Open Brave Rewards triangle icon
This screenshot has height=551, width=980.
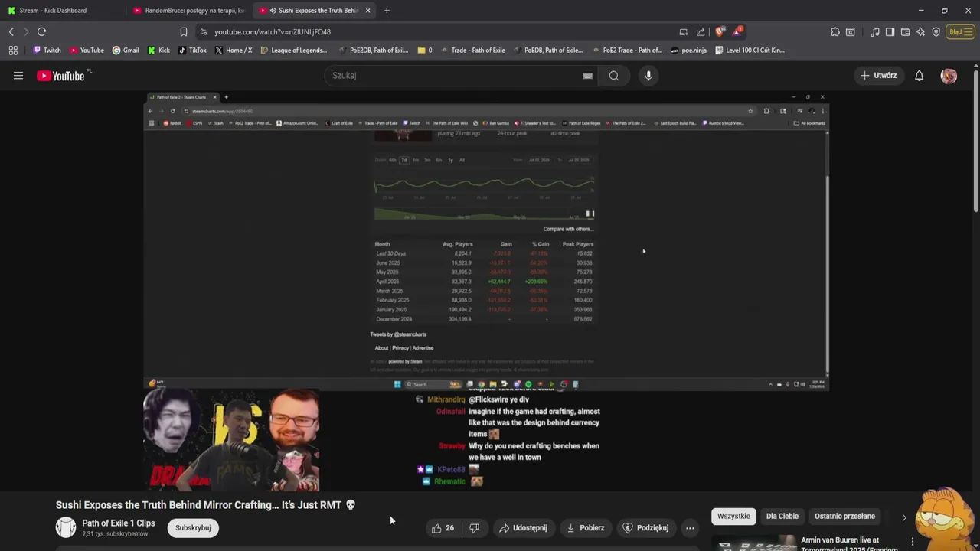pyautogui.click(x=737, y=32)
